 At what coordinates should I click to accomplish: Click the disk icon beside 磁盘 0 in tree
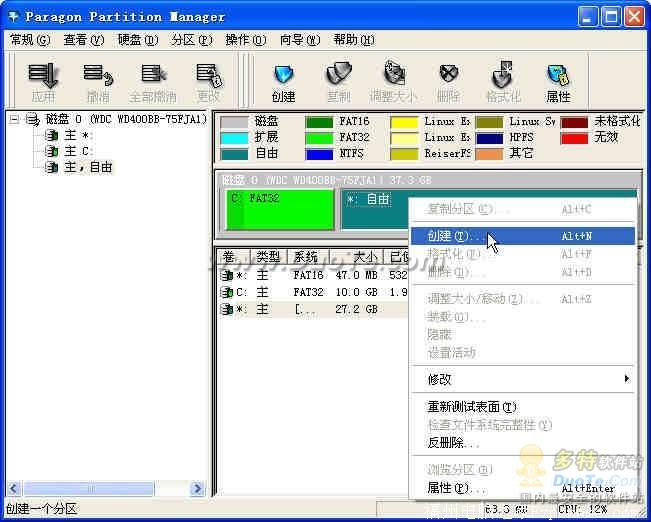coord(32,120)
